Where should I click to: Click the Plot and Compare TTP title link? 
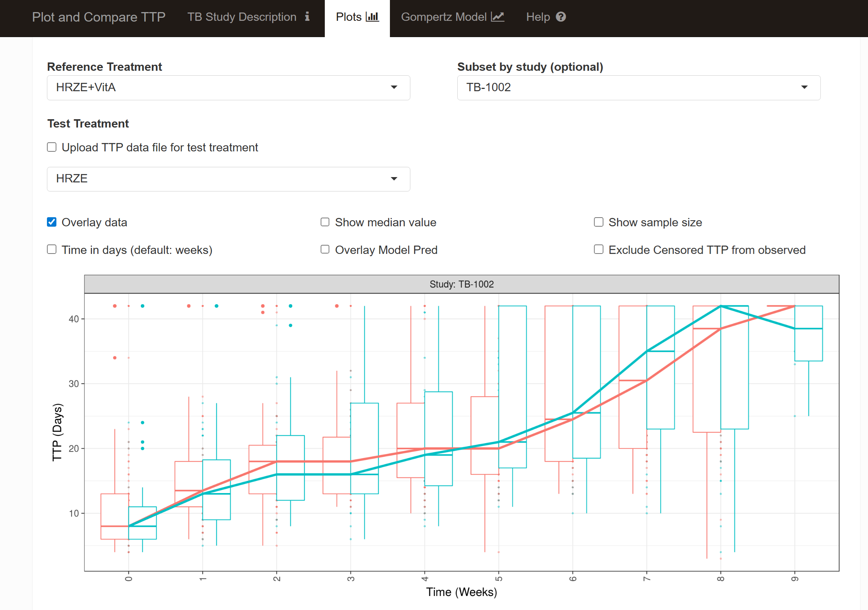98,17
